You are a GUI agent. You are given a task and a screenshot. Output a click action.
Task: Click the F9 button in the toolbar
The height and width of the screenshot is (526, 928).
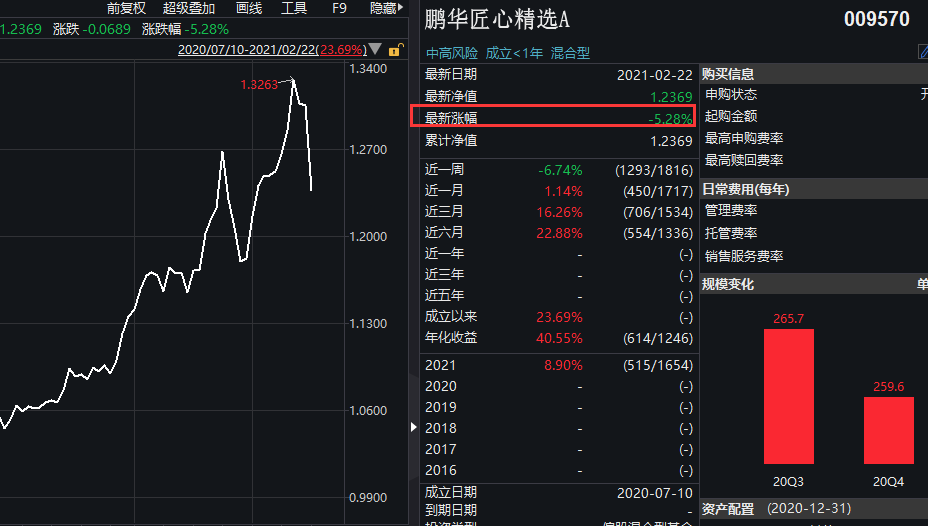click(x=339, y=8)
